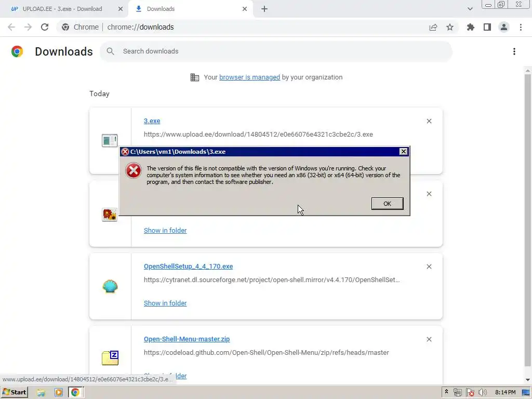
Task: Focus the Search downloads field
Action: pos(276,51)
